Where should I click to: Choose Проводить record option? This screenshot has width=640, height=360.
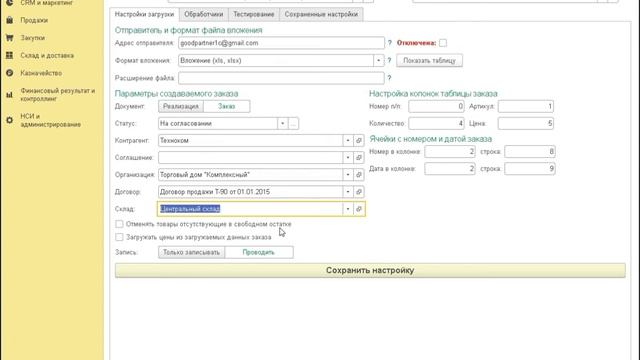[258, 252]
